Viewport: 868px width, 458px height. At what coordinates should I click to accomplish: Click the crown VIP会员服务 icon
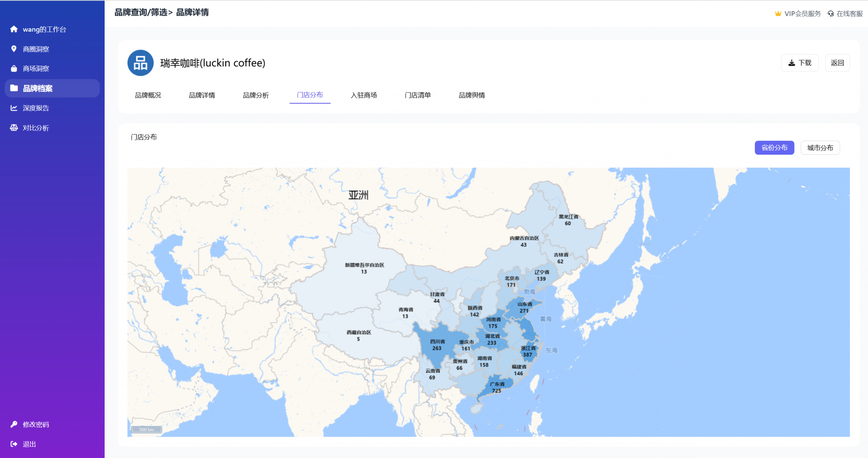[778, 14]
